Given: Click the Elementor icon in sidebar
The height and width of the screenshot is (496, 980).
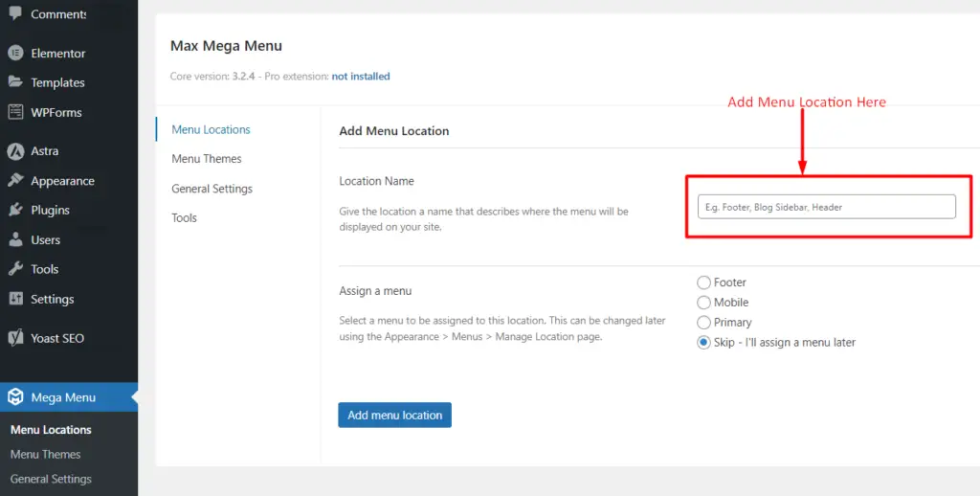Looking at the screenshot, I should click(x=15, y=54).
